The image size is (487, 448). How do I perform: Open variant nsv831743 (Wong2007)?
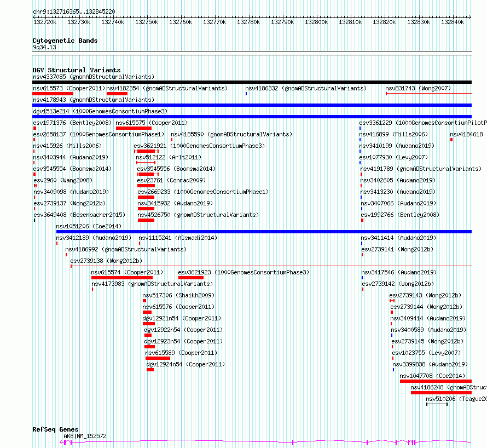point(418,88)
